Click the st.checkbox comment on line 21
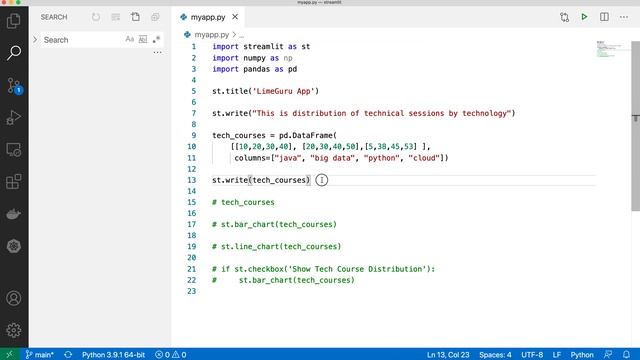The image size is (640, 360). pyautogui.click(x=323, y=269)
